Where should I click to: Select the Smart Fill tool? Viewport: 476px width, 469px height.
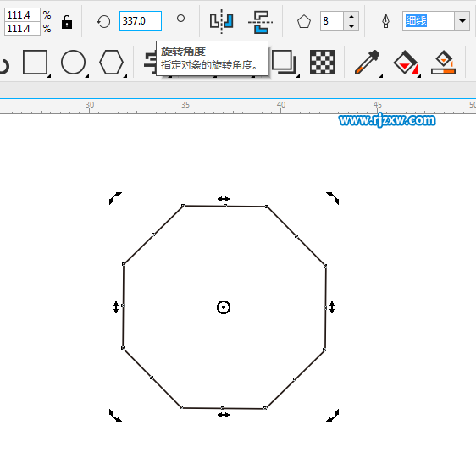444,63
